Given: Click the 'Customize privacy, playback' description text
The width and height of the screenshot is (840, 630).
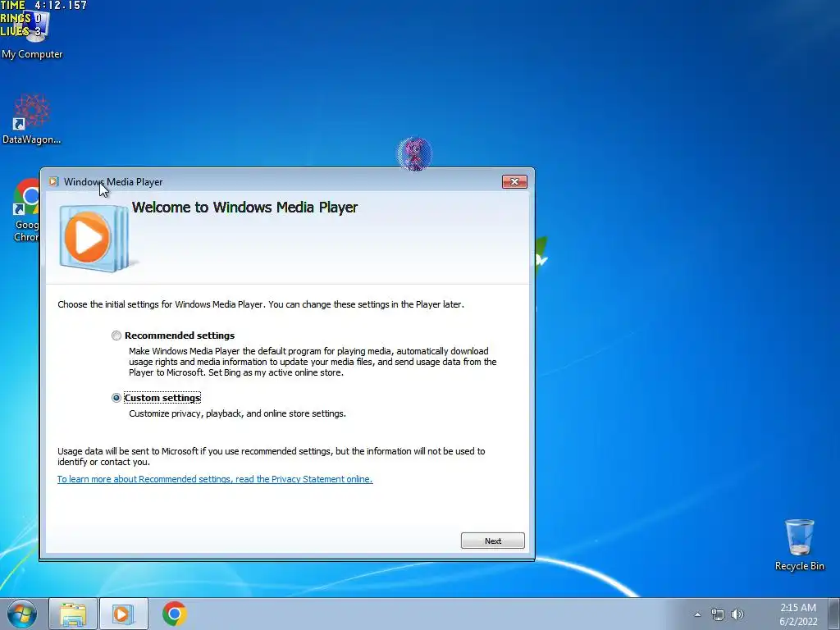Looking at the screenshot, I should 237,413.
